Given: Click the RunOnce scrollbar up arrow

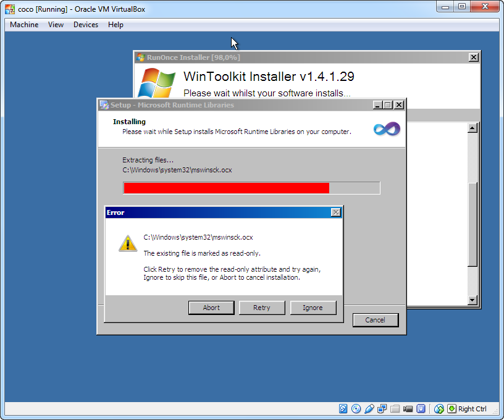Looking at the screenshot, I should click(x=472, y=128).
